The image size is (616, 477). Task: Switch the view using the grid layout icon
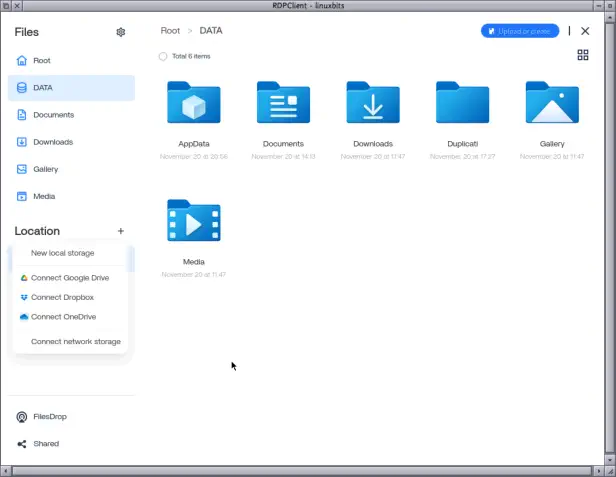pyautogui.click(x=583, y=55)
